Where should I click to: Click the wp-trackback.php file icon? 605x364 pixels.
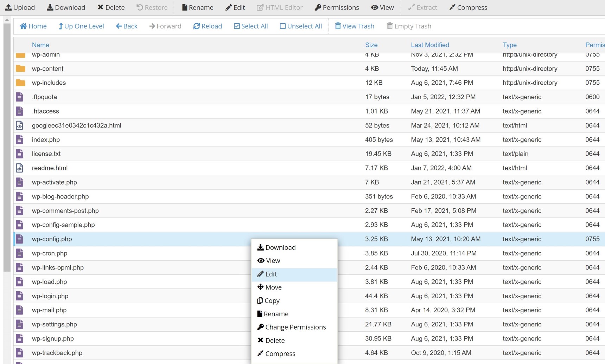(19, 353)
